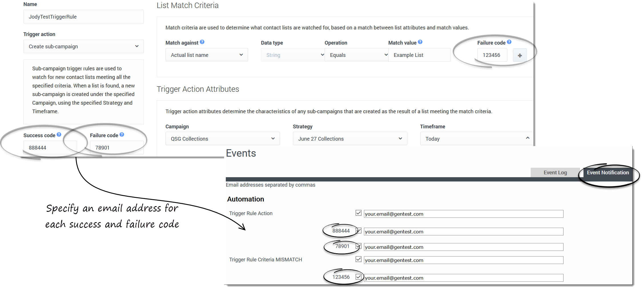The width and height of the screenshot is (644, 289).
Task: Switch to the Event Log tab
Action: coord(555,173)
